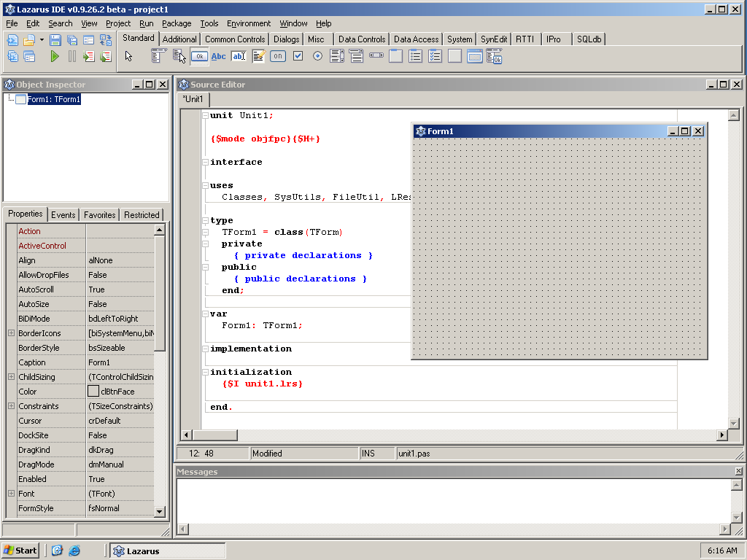
Task: Pick the TMainMenu component icon
Action: point(158,56)
